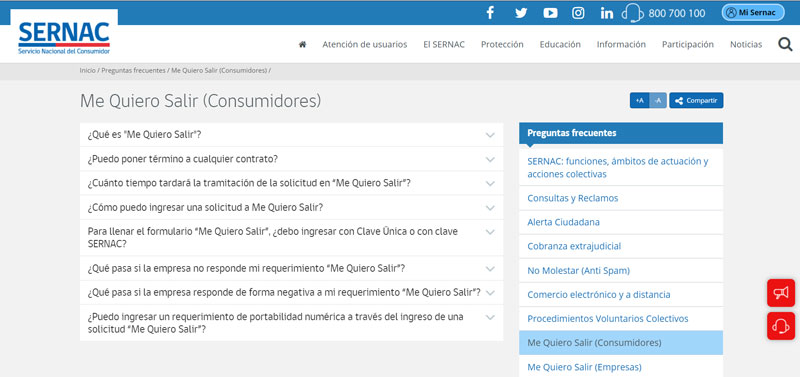This screenshot has height=377, width=800.
Task: Open the search magnifier icon
Action: [785, 44]
